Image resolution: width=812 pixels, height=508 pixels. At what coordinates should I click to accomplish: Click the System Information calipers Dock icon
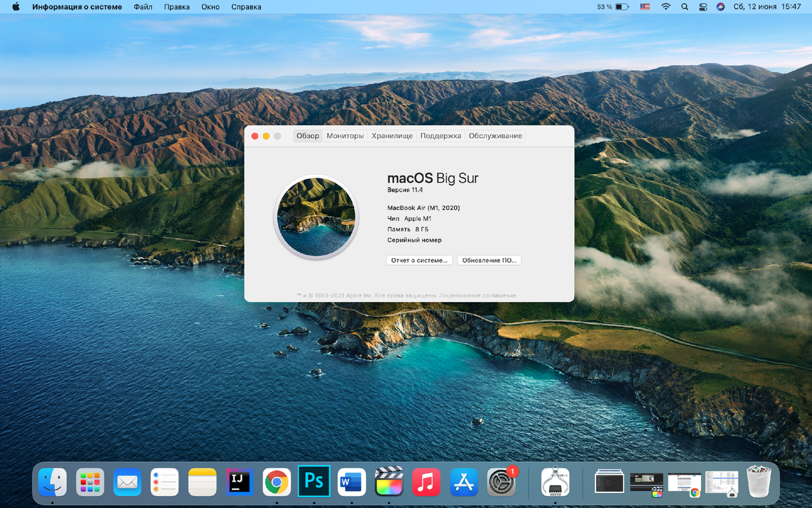pyautogui.click(x=555, y=482)
